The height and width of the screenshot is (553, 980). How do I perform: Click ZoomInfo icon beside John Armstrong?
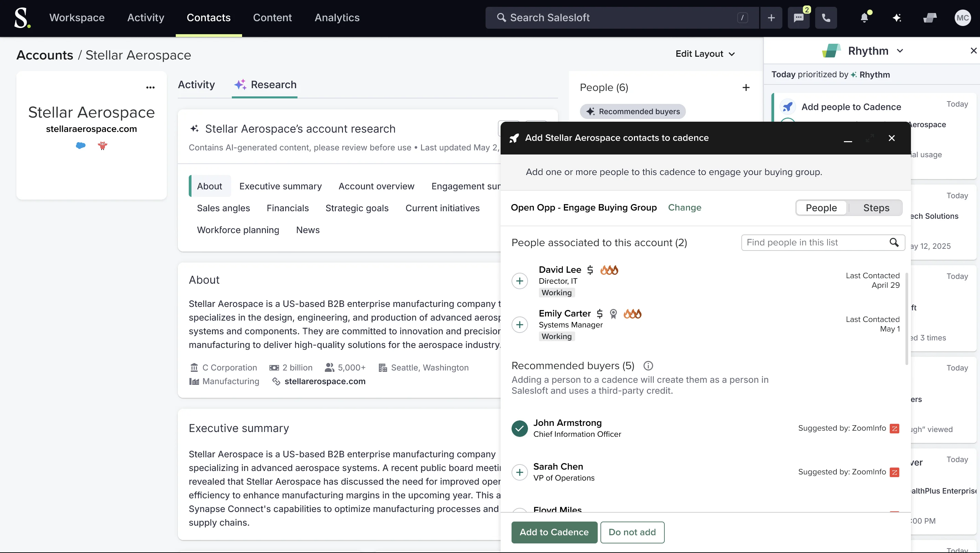(x=895, y=428)
